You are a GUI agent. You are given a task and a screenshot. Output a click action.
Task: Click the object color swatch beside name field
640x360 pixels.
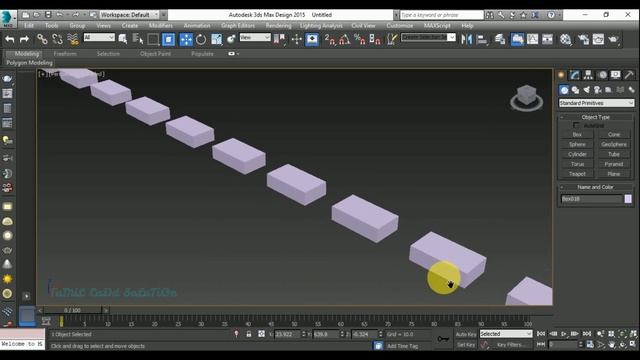628,199
